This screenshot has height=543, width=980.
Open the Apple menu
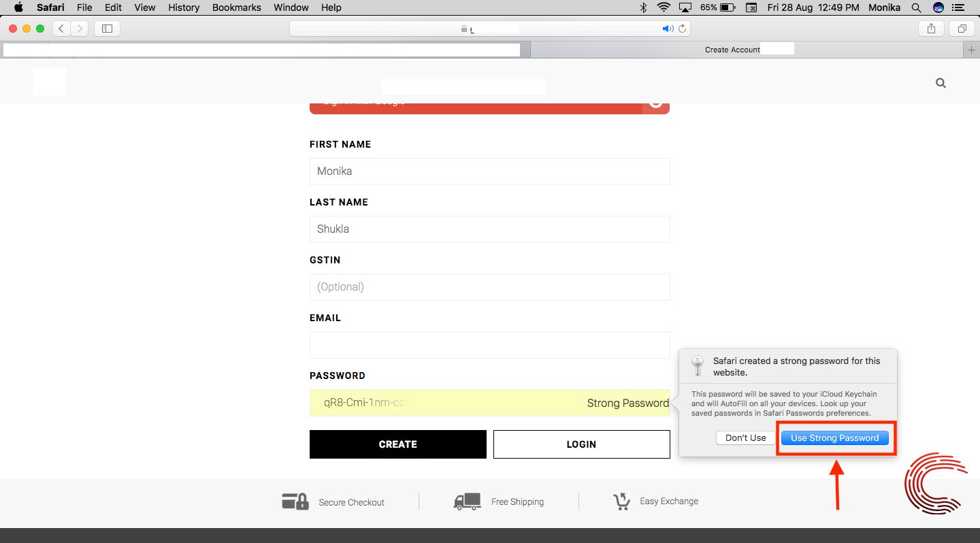coord(18,7)
